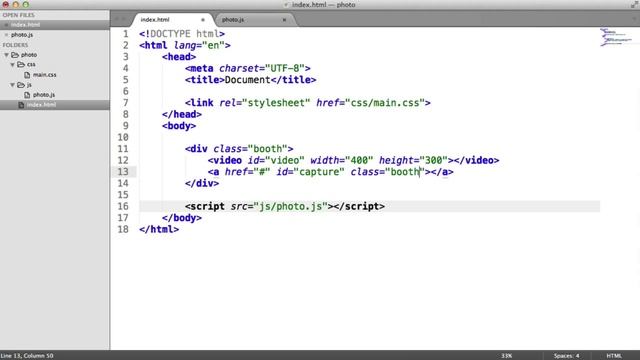Click the div class "booth" value on line 11
Viewport: 640px width, 360px height.
pyautogui.click(x=268, y=149)
